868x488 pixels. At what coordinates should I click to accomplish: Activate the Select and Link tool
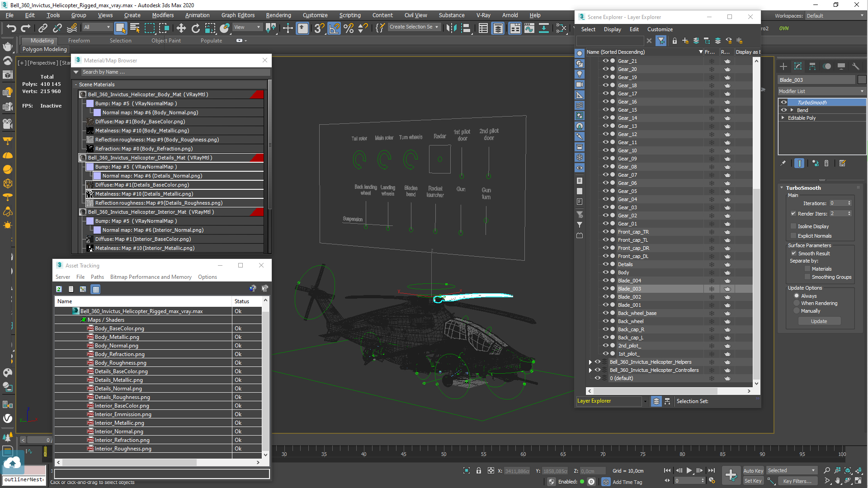tap(43, 28)
